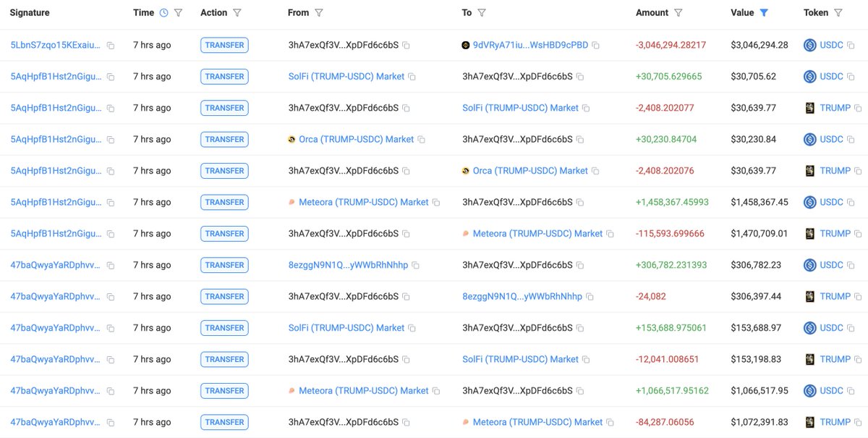The width and height of the screenshot is (868, 438).
Task: Open signature 47baQwyaYaRDphvv... in the +306,782.231393 row
Action: pos(56,265)
